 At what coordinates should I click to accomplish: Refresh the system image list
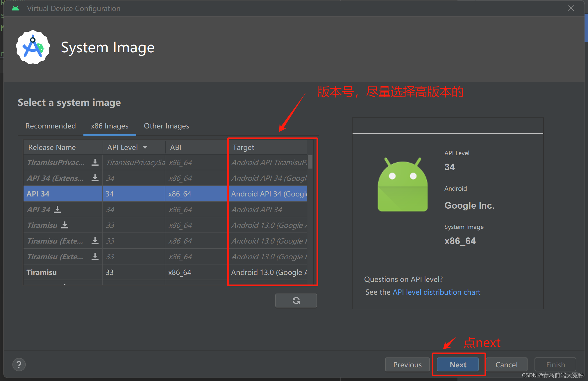click(296, 300)
